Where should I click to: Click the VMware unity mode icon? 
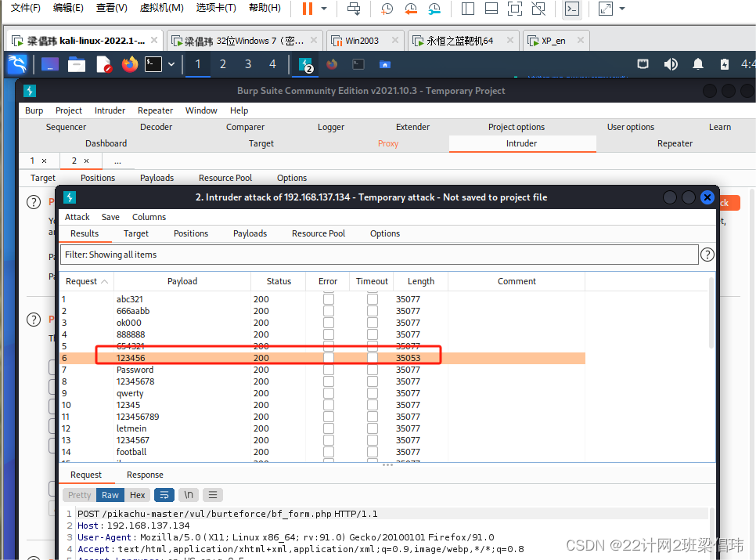tap(538, 9)
